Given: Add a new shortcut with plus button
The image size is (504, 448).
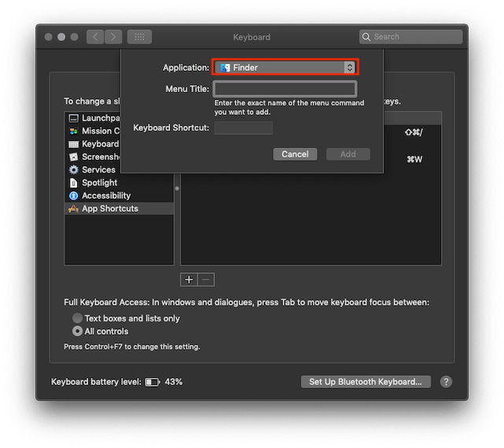Looking at the screenshot, I should (189, 280).
